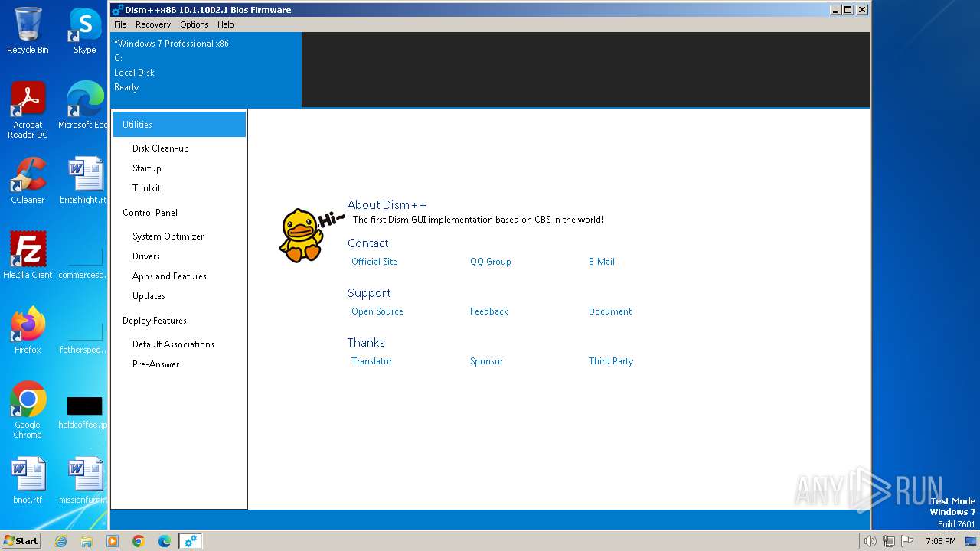Open the CCleaner desktop shortcut
The height and width of the screenshot is (551, 980).
click(28, 181)
